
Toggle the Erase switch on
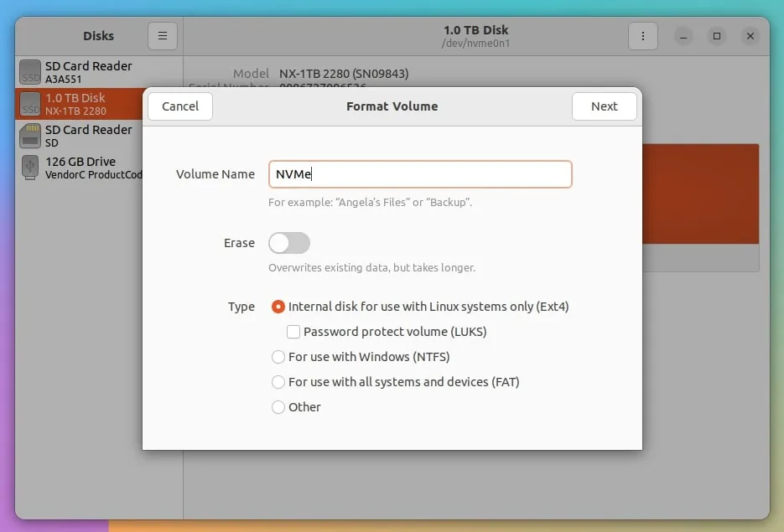[x=289, y=243]
